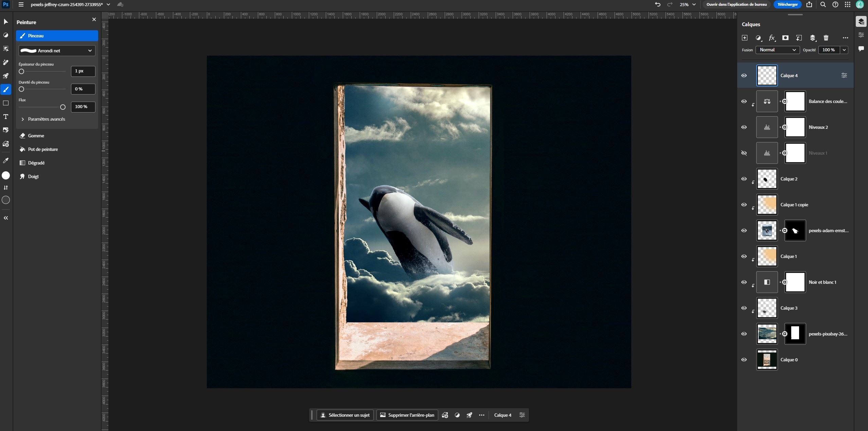
Task: Select the Move tool in left toolbar
Action: [x=6, y=22]
